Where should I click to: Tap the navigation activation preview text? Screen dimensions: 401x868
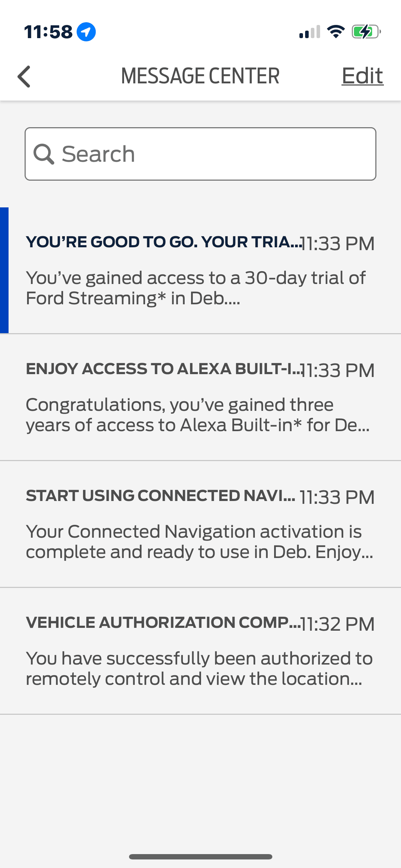[x=200, y=542]
